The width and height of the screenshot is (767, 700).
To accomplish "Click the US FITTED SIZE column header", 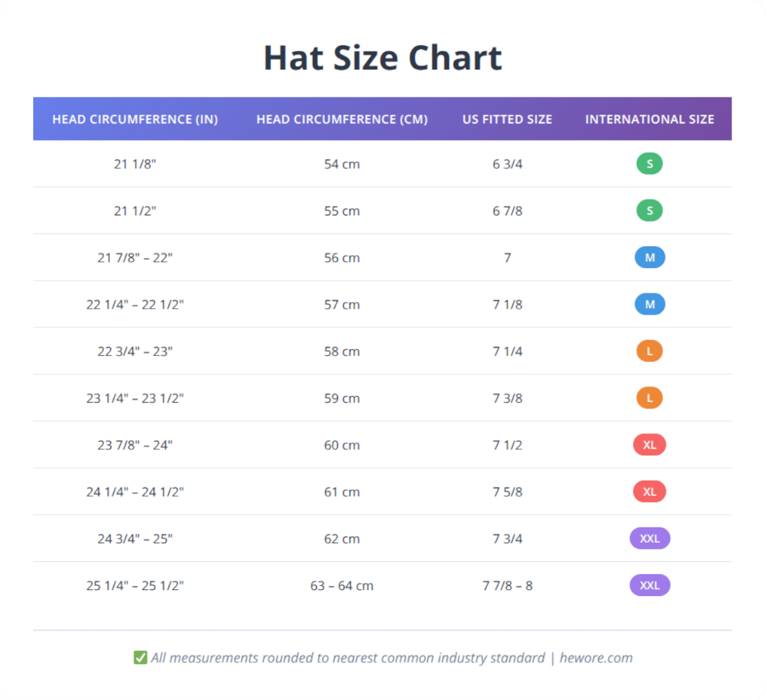I will tap(507, 119).
